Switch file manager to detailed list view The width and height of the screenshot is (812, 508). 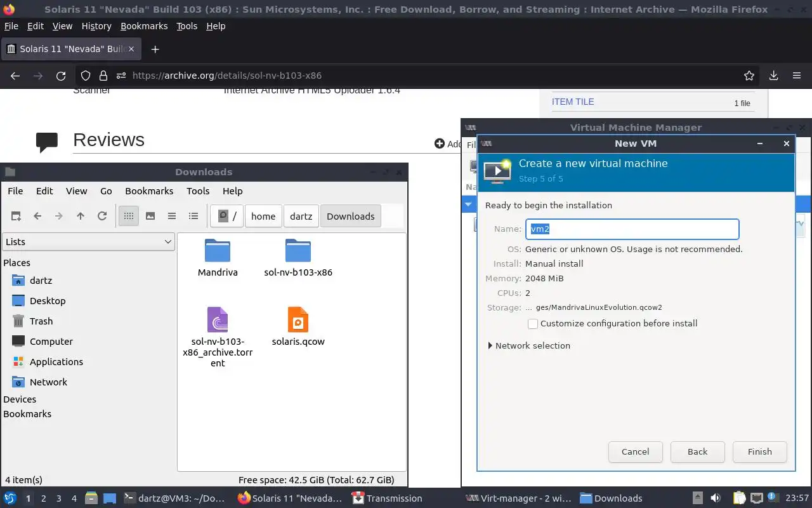(193, 216)
